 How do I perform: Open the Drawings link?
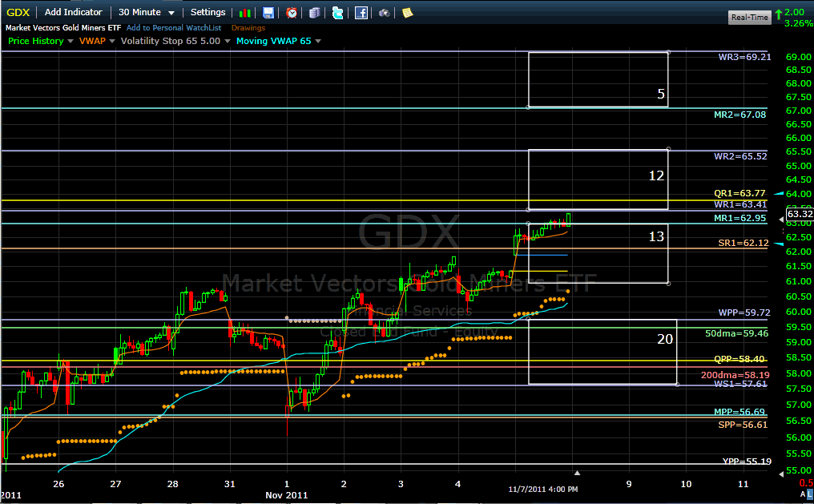(x=248, y=28)
